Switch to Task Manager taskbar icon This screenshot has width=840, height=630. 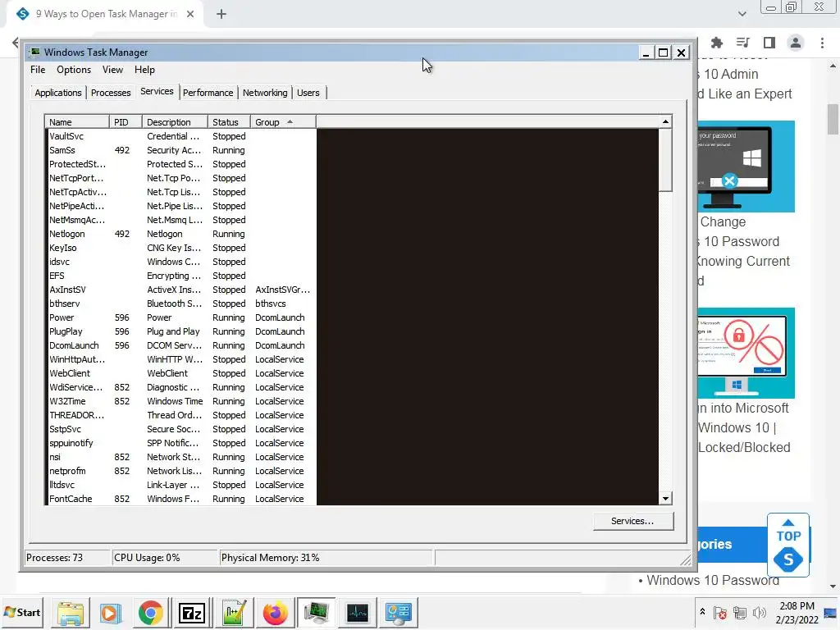[358, 613]
